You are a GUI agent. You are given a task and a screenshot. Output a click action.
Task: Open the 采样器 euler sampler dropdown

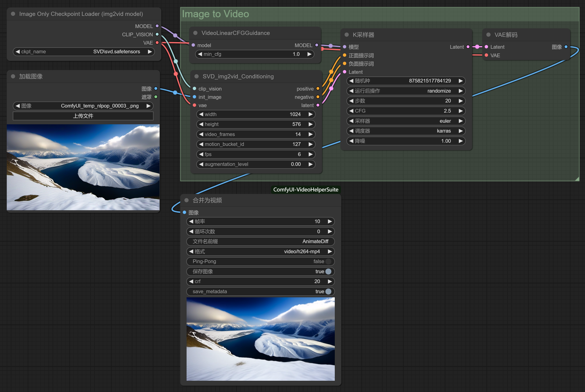406,121
